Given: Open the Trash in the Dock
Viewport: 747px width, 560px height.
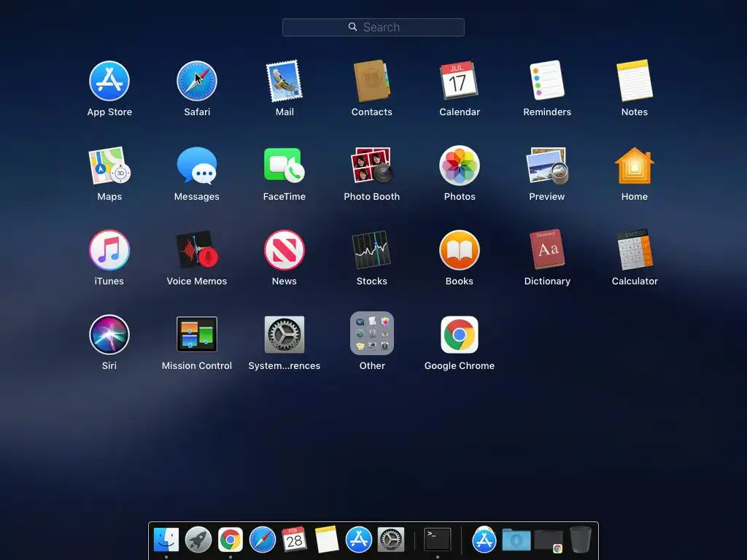Looking at the screenshot, I should coord(580,539).
